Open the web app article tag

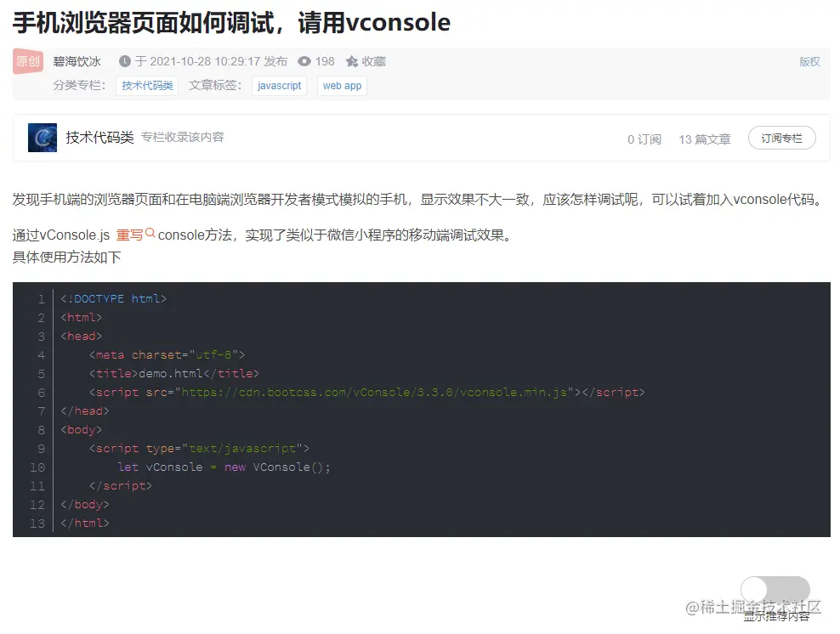(343, 86)
